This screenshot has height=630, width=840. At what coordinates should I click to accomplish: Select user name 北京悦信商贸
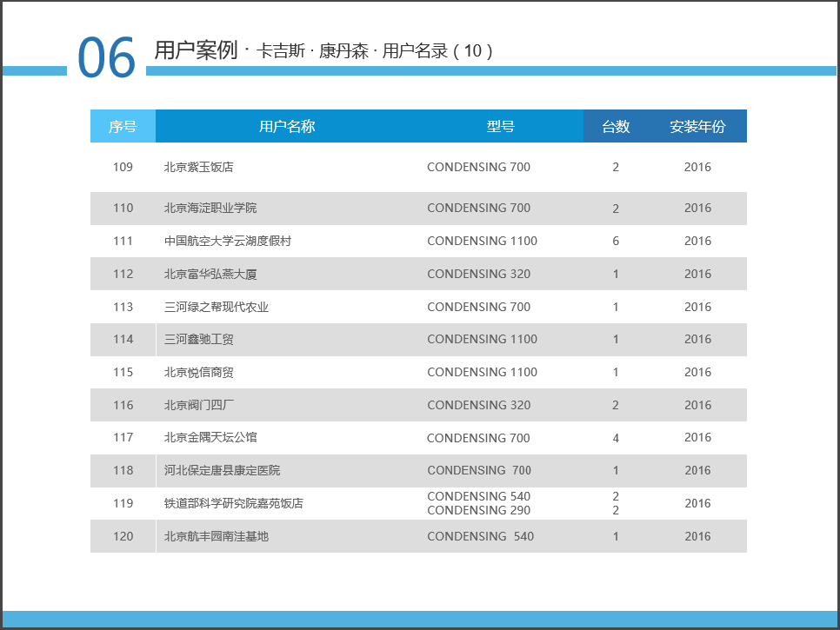click(199, 372)
